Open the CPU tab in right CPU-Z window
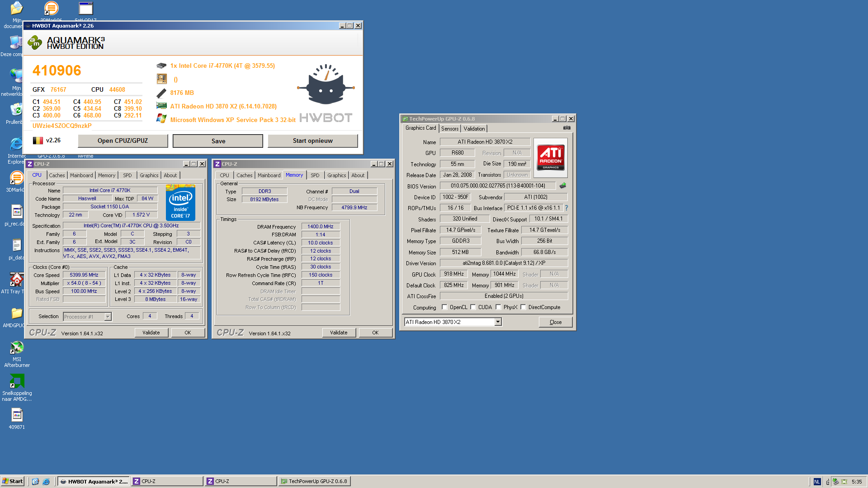The height and width of the screenshot is (488, 868). tap(224, 175)
